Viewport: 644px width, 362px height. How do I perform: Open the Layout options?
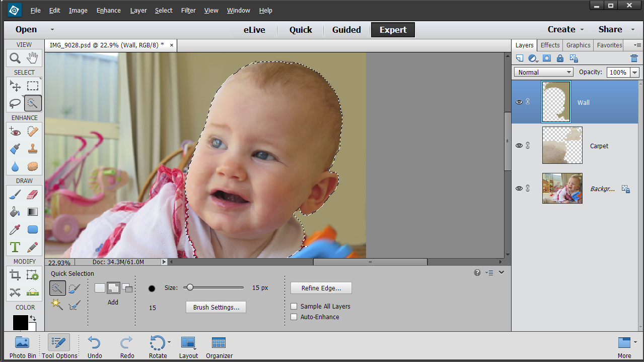[x=188, y=347]
